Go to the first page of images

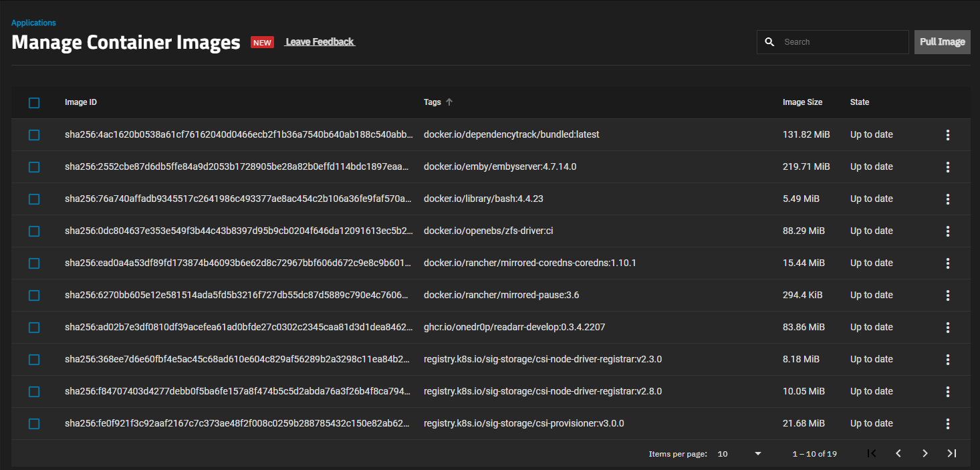coord(872,453)
